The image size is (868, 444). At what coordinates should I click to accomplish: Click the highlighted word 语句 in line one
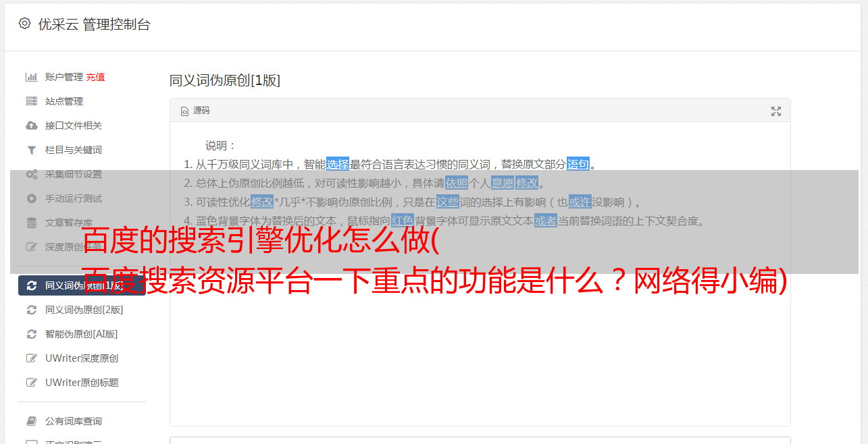578,164
